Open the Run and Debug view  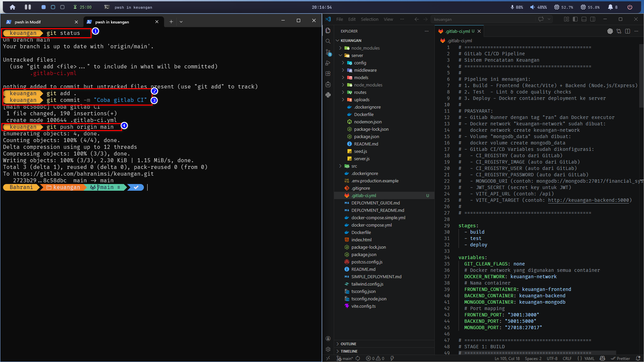point(328,63)
